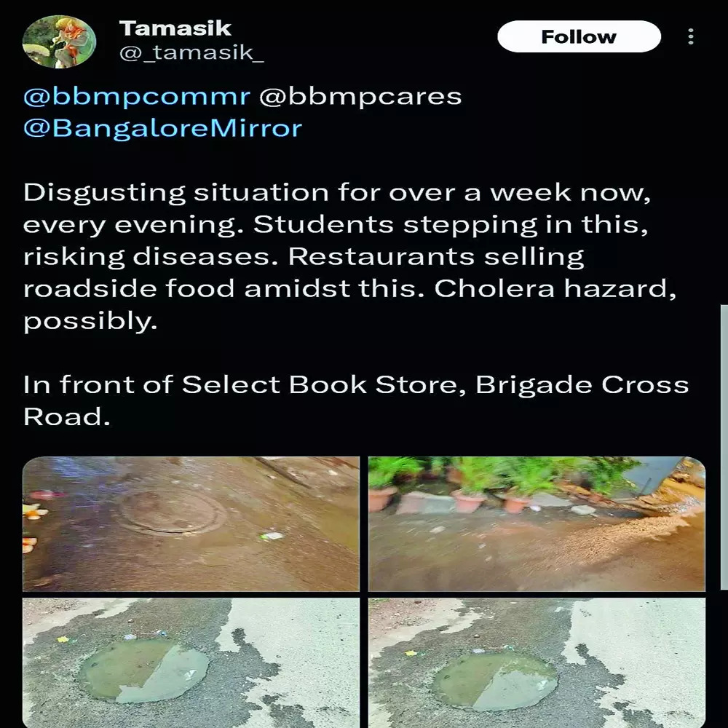
Task: Click the 'Students stepping in this' sentence
Action: [x=450, y=225]
